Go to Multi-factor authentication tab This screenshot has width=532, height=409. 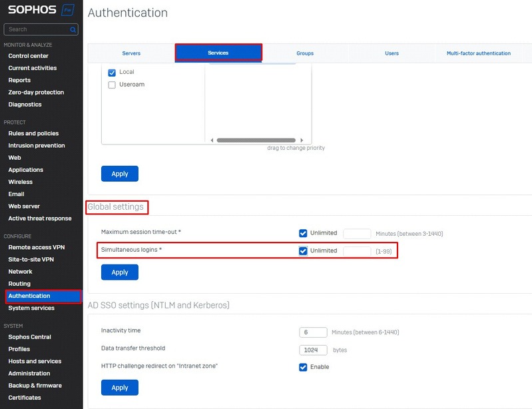click(478, 53)
